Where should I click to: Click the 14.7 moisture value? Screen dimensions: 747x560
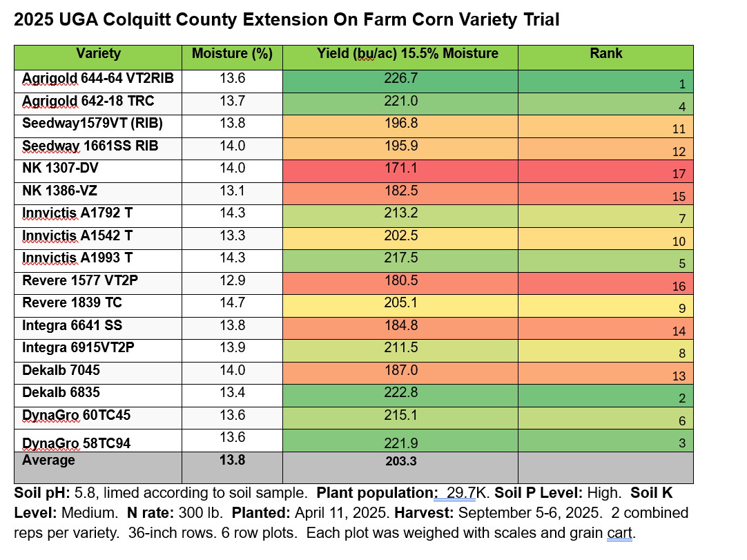232,303
